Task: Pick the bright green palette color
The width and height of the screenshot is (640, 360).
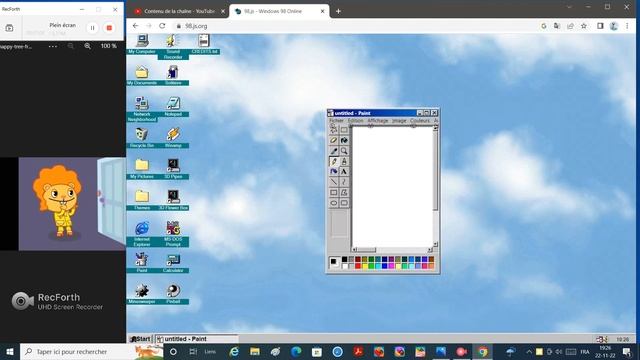Action: 371,266
